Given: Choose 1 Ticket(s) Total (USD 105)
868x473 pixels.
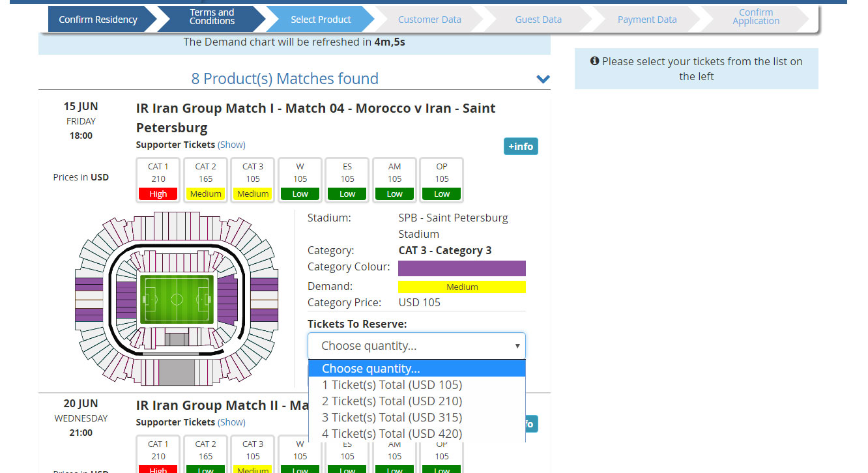Looking at the screenshot, I should click(392, 385).
